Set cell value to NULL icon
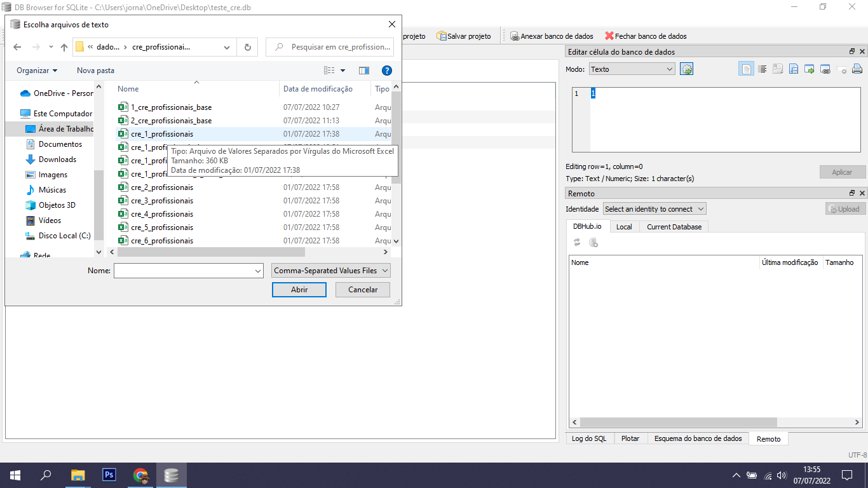The width and height of the screenshot is (868, 488). click(x=841, y=69)
